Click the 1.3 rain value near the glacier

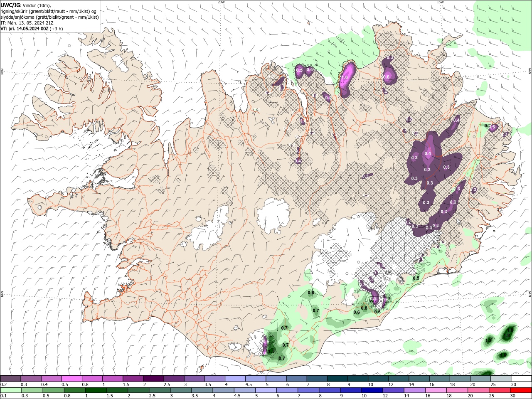[x=271, y=351]
